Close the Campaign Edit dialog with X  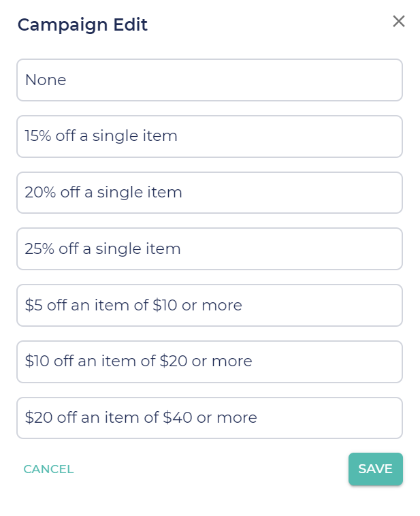(x=399, y=21)
